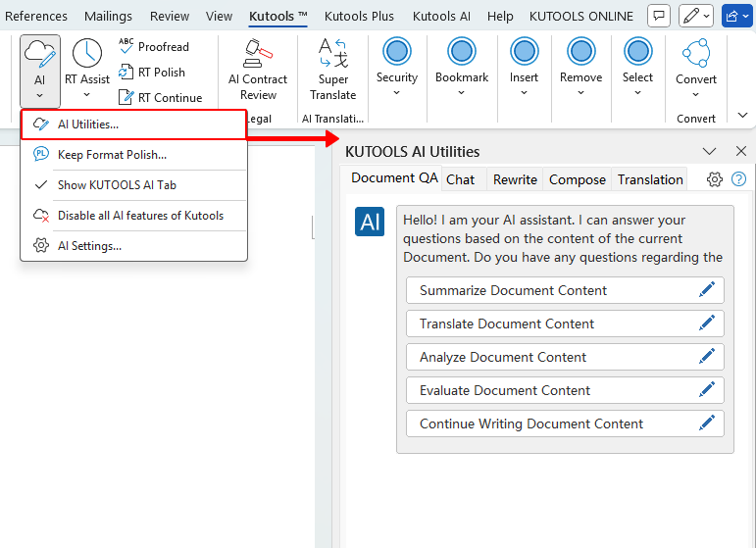Close the KUTOOLS AI Utilities pane

(x=741, y=151)
